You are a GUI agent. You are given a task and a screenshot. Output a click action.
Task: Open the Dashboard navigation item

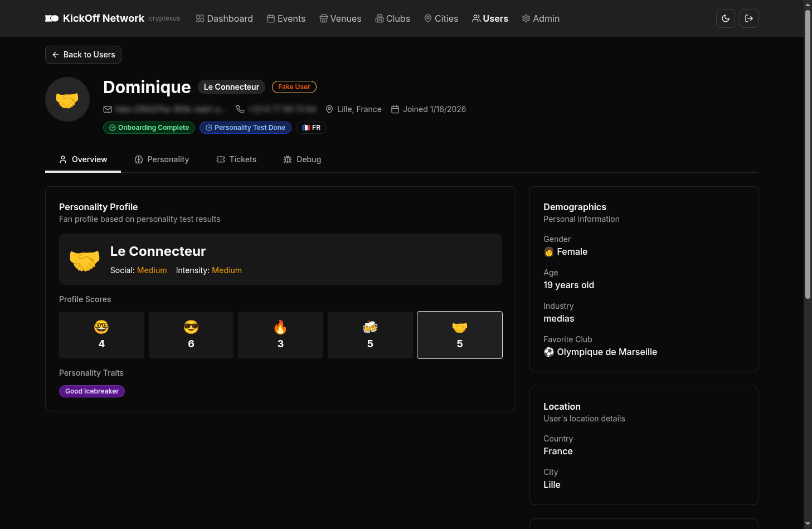224,18
